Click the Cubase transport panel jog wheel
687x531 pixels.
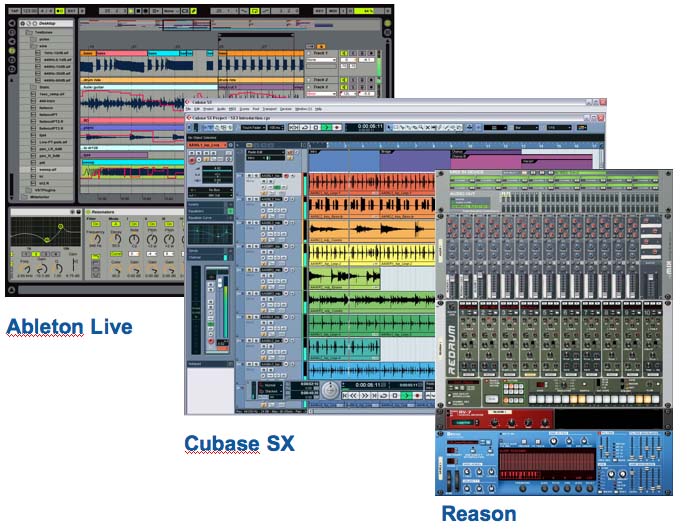coord(329,391)
